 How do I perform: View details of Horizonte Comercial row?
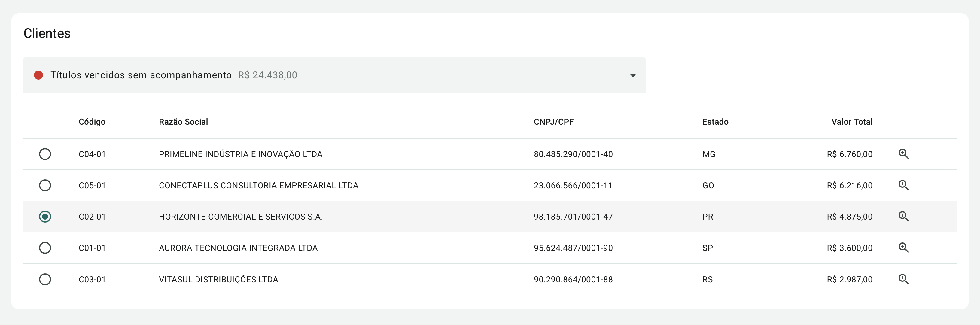tap(903, 217)
